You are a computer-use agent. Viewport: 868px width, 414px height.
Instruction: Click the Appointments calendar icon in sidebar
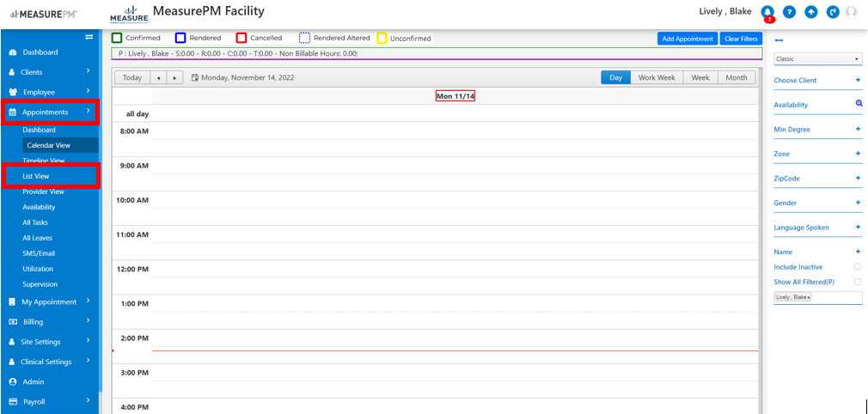pyautogui.click(x=13, y=112)
